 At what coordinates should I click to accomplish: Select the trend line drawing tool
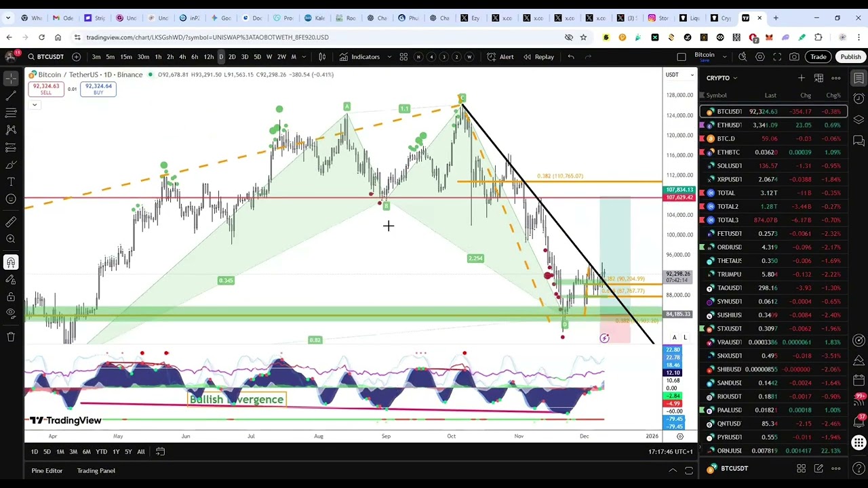point(11,96)
